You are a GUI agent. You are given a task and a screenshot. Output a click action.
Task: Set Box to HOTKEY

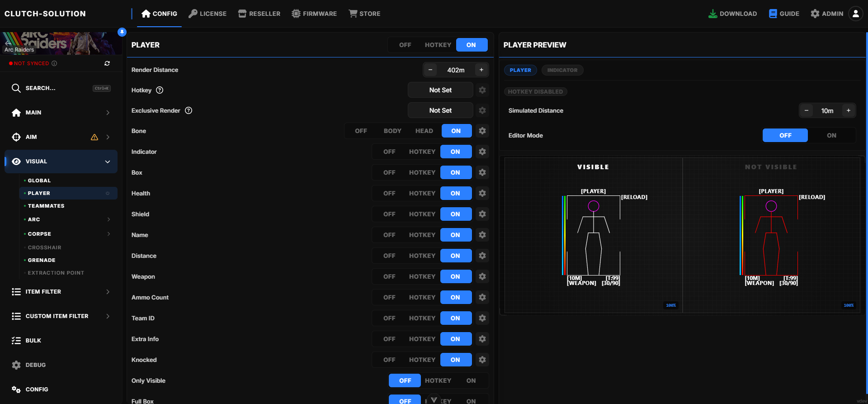tap(422, 172)
